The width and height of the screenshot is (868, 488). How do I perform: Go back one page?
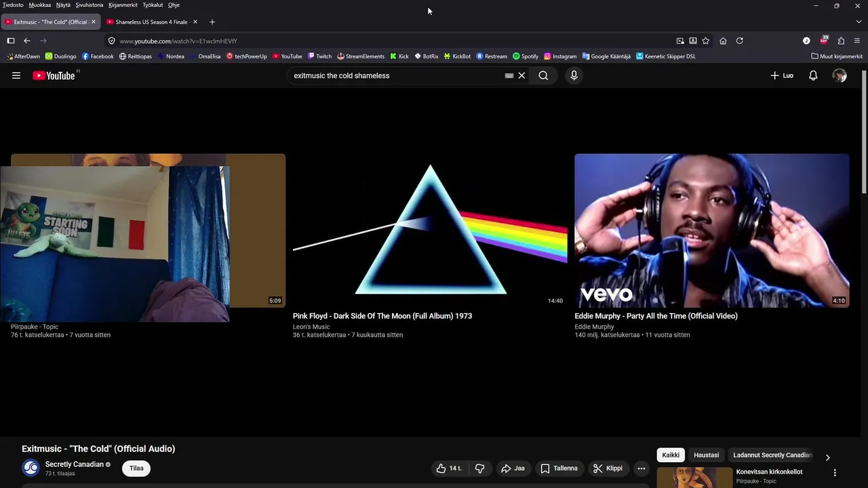pos(27,41)
